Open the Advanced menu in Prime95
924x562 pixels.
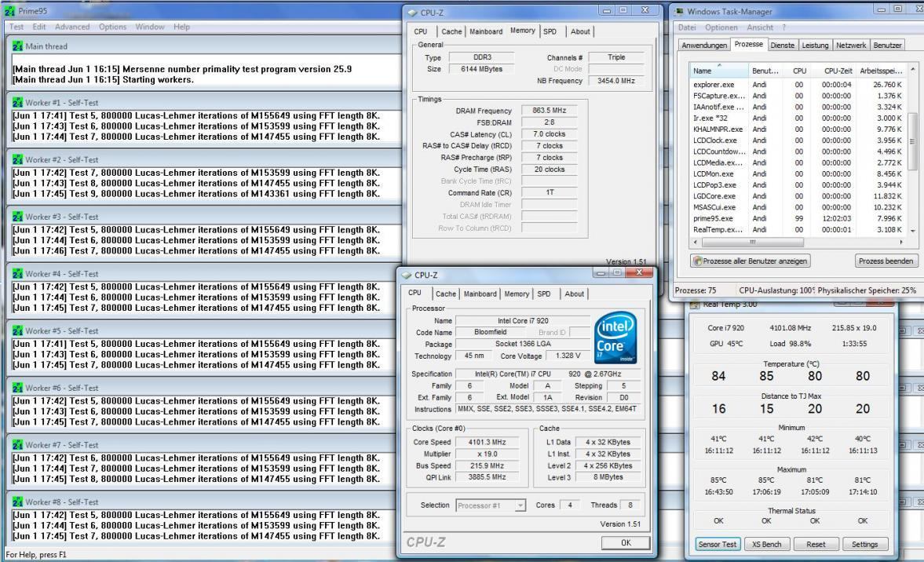coord(72,27)
